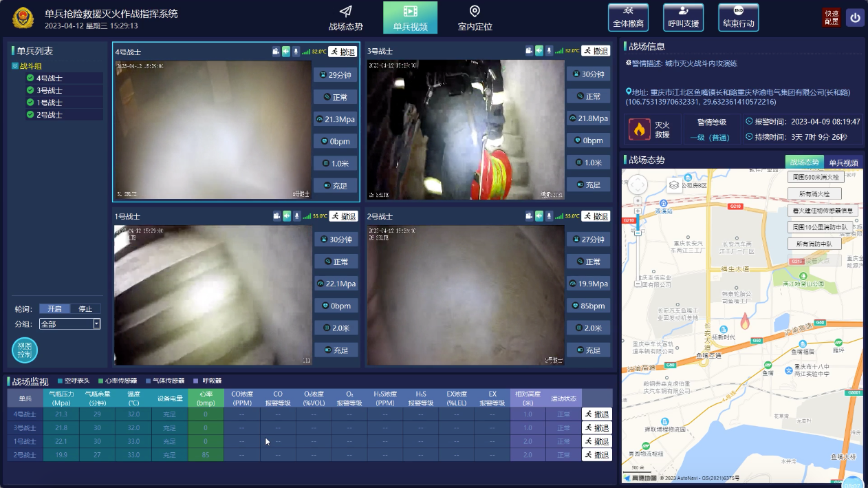The image size is (868, 488).
Task: Click the map zoom-in plus button
Action: [x=638, y=211]
